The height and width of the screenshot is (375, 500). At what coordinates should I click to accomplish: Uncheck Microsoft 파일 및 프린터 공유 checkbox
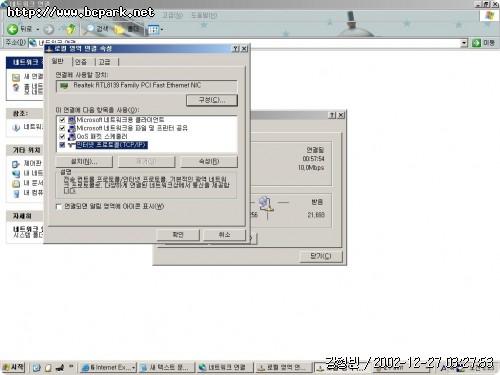pyautogui.click(x=62, y=128)
